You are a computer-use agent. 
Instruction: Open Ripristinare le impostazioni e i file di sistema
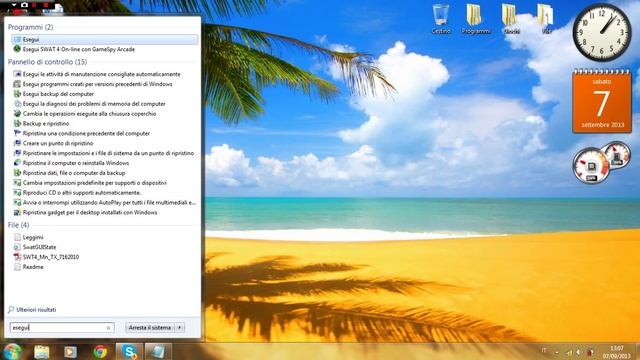(x=108, y=153)
